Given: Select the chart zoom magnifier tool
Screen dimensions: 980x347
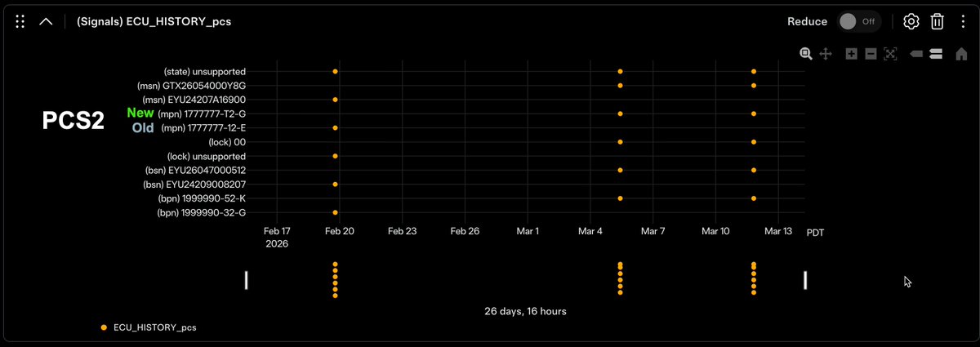Looking at the screenshot, I should 806,54.
